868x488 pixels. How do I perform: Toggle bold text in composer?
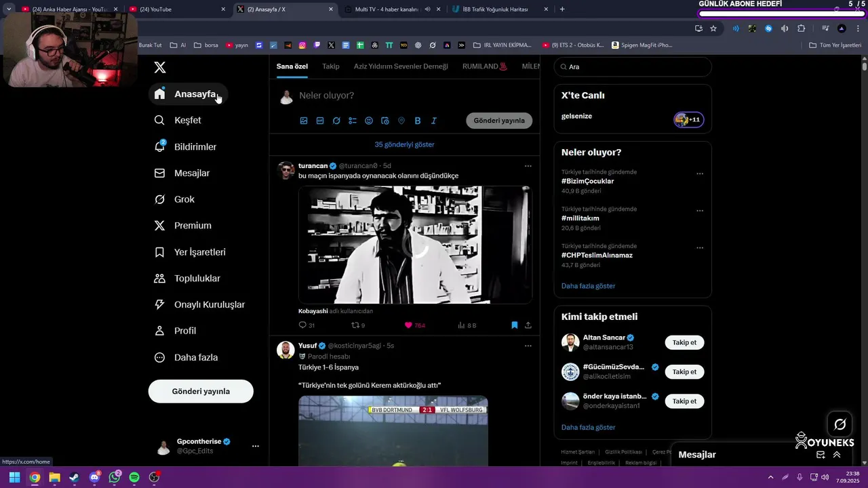418,121
